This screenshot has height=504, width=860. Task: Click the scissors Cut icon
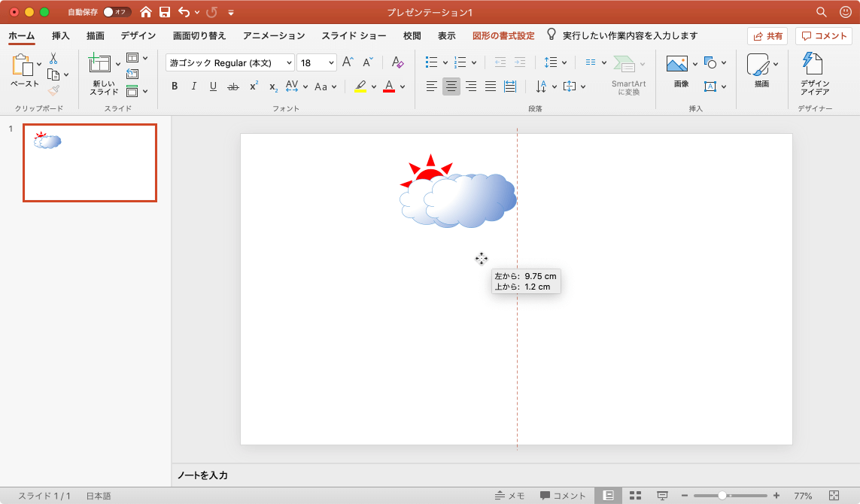(x=53, y=58)
